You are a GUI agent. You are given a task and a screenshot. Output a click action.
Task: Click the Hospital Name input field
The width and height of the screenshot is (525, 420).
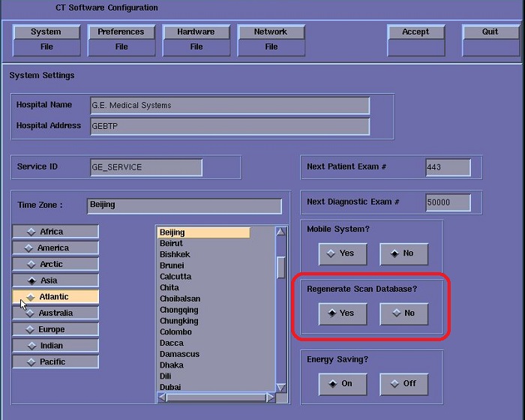[x=229, y=106]
